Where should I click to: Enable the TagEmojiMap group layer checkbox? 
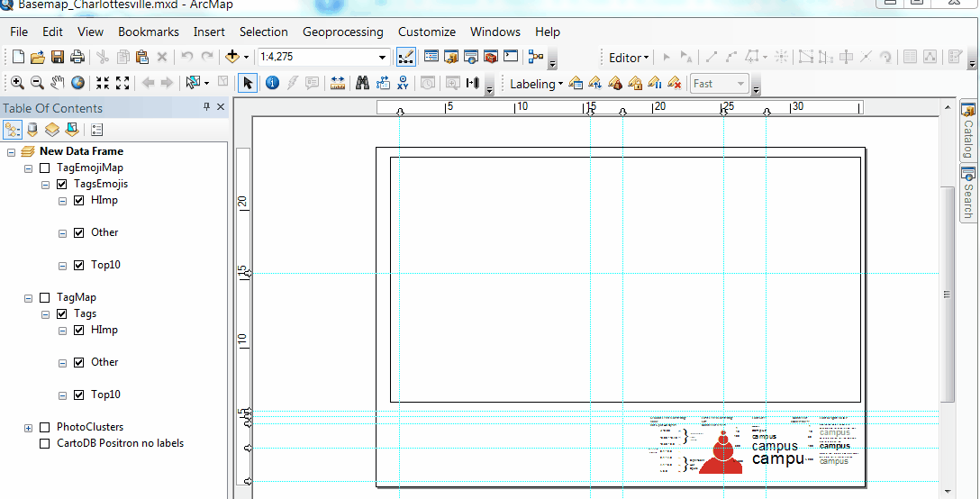[44, 168]
